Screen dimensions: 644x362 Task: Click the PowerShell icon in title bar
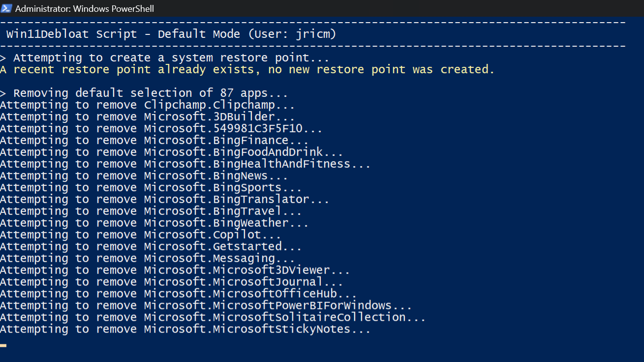[6, 8]
